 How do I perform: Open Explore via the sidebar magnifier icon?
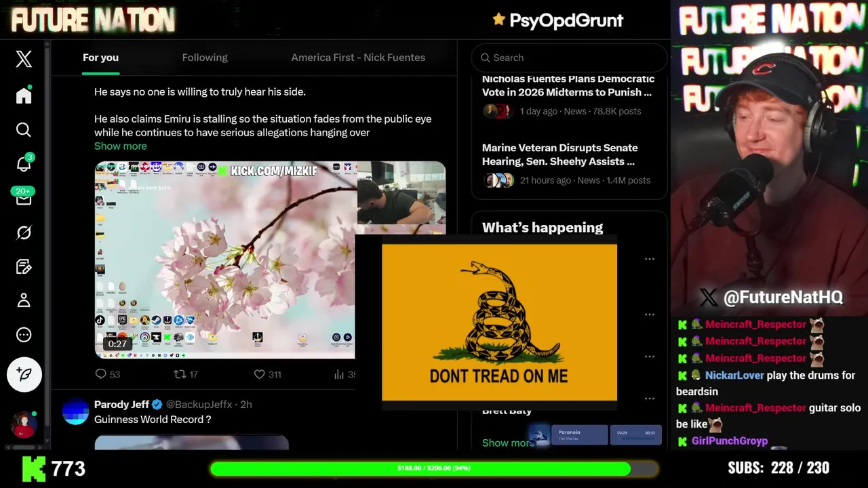tap(24, 129)
